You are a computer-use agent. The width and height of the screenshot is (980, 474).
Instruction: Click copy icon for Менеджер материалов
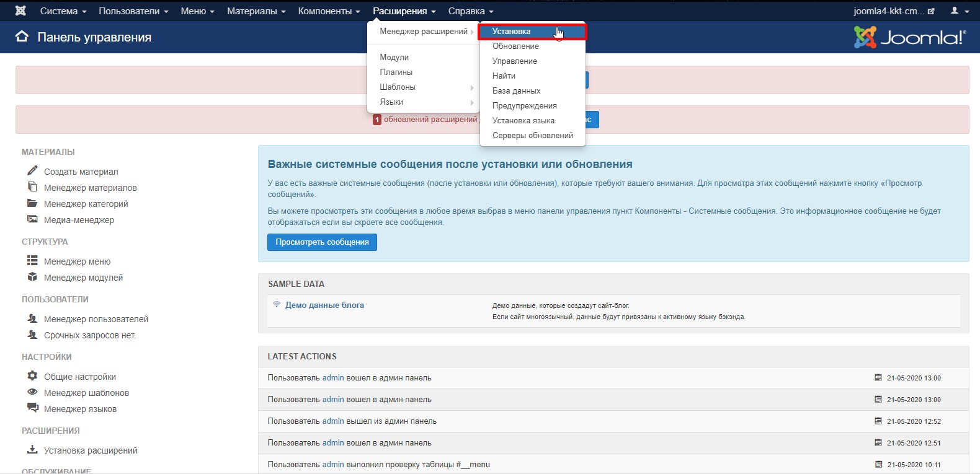[x=32, y=187]
